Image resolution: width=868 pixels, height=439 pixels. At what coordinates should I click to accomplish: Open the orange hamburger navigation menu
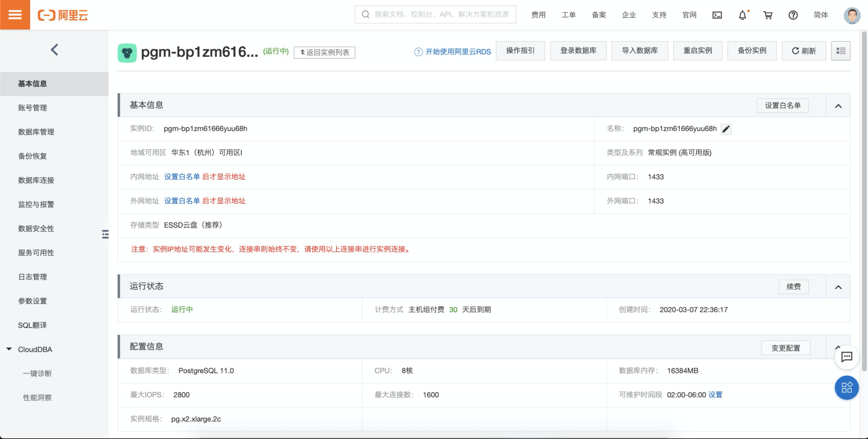[15, 15]
